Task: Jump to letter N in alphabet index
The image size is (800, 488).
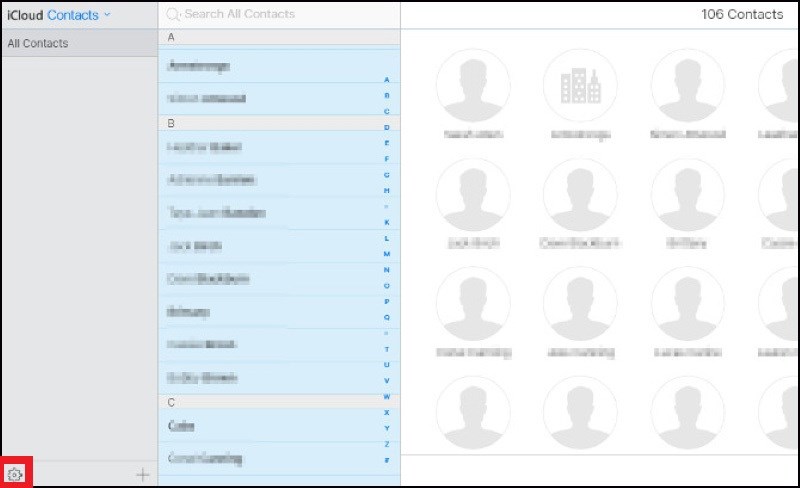Action: pos(387,270)
